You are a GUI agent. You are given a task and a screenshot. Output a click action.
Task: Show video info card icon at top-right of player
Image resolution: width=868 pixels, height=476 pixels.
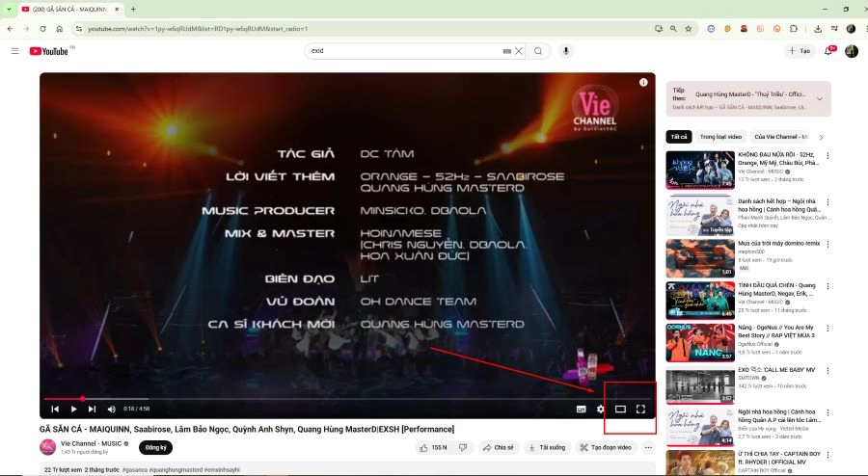[643, 82]
